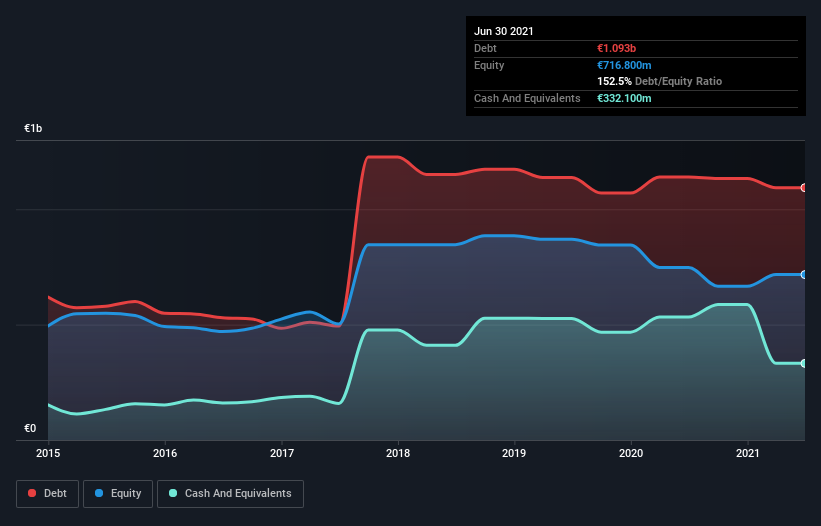Click Cash And Equivalents label in tooltip
The width and height of the screenshot is (821, 526).
pyautogui.click(x=527, y=98)
